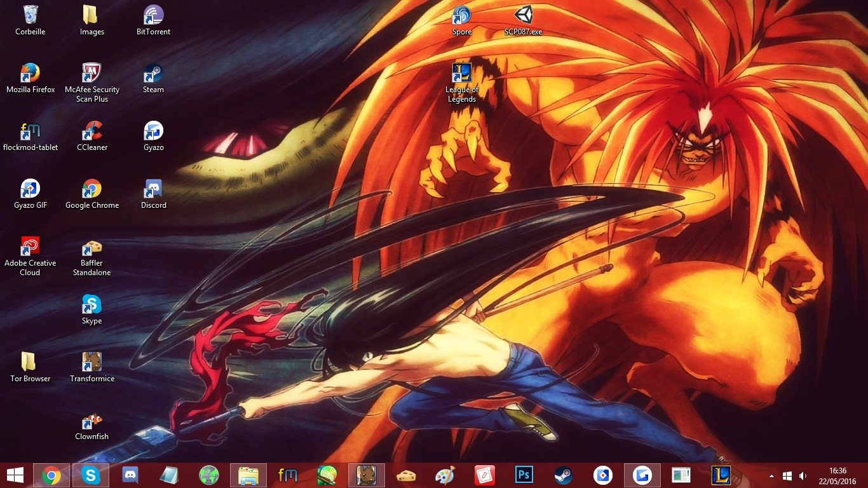Show hidden system tray icons arrow
Screen dimensions: 868x488
(772, 476)
